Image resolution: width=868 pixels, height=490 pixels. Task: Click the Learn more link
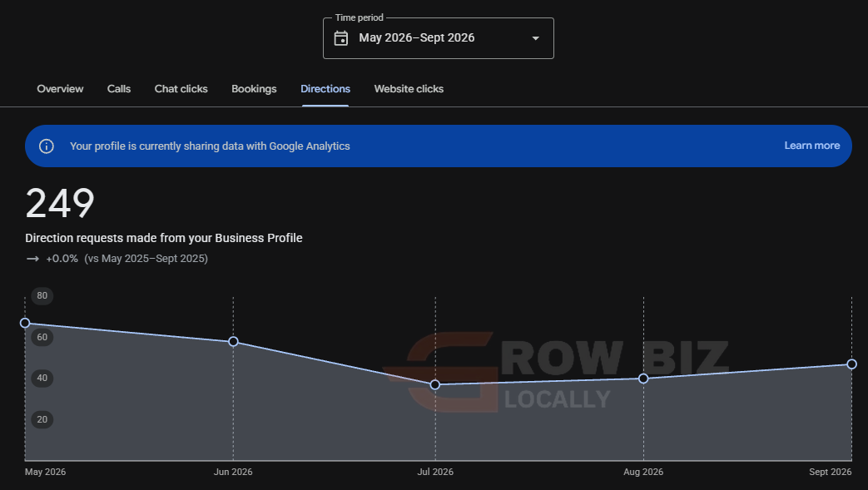point(811,146)
